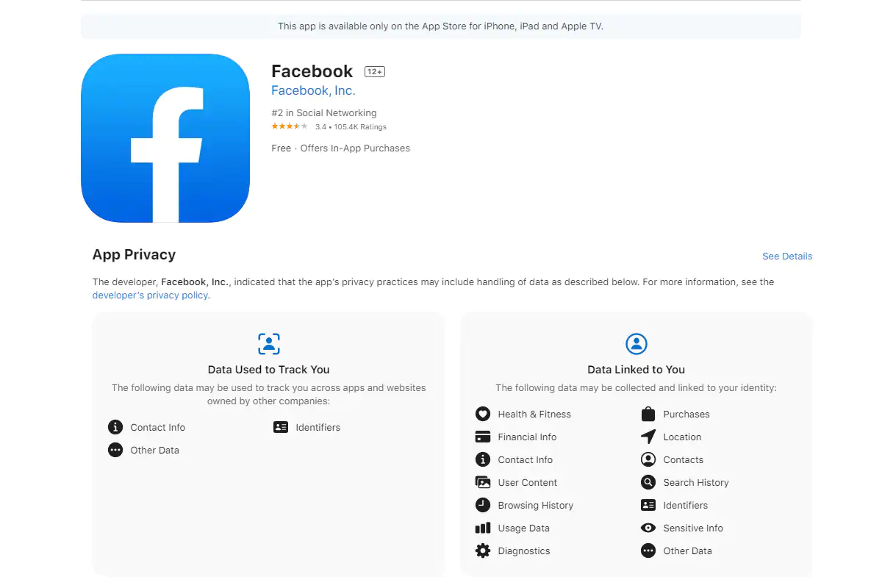Click the Facebook app icon
882x588 pixels.
pyautogui.click(x=165, y=138)
